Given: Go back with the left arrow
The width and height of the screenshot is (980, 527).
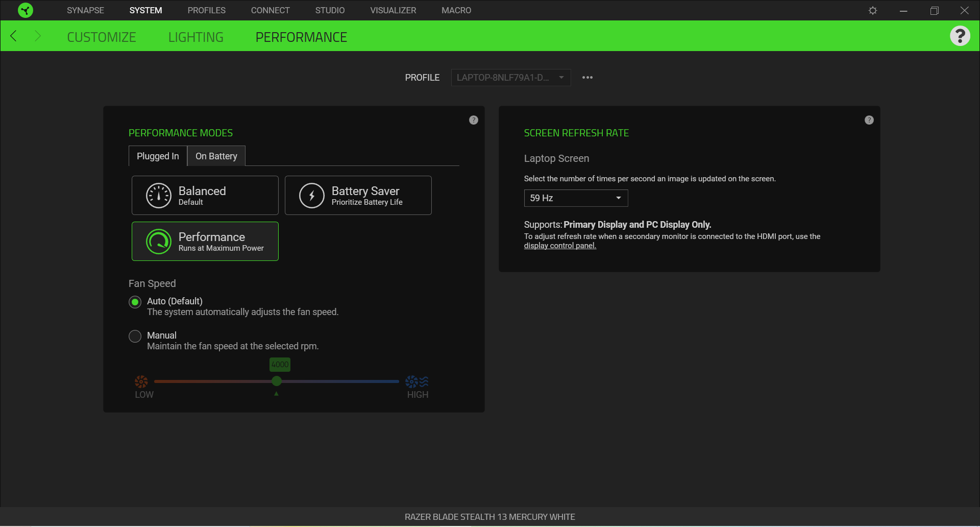Looking at the screenshot, I should (x=14, y=36).
